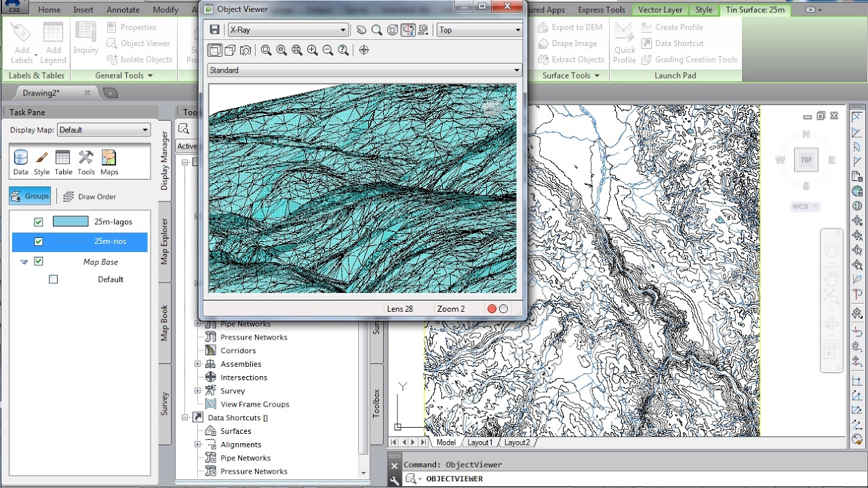Click the Inquiry ribbon icon
Viewport: 868px width, 488px height.
pyautogui.click(x=86, y=39)
